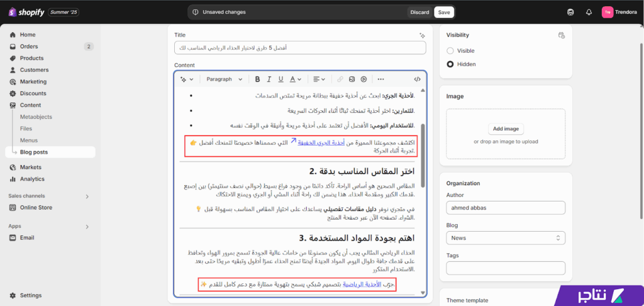
Task: Click the Markets globe icon
Action: click(x=13, y=167)
